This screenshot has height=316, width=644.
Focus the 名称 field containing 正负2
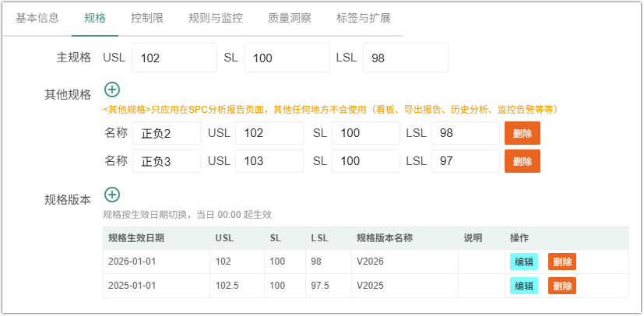[x=167, y=133]
